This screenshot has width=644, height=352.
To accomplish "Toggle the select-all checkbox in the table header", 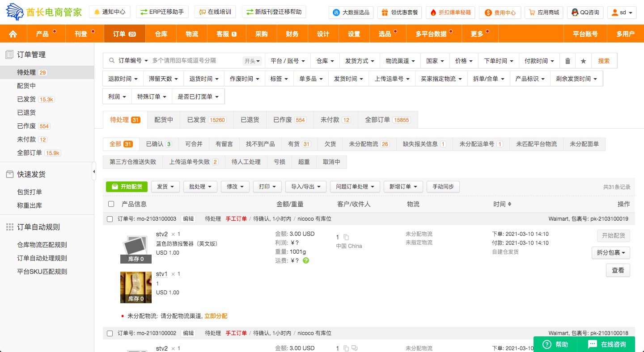I will pyautogui.click(x=111, y=204).
